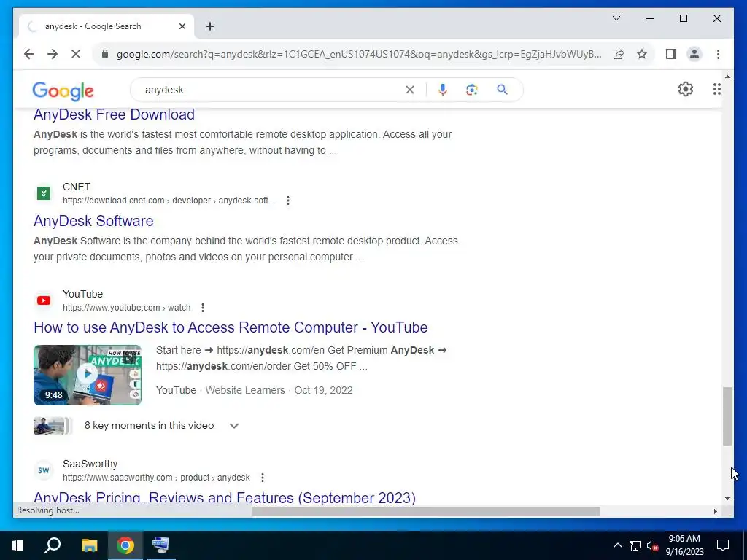
Task: Search by image with Google Lens
Action: 472,90
